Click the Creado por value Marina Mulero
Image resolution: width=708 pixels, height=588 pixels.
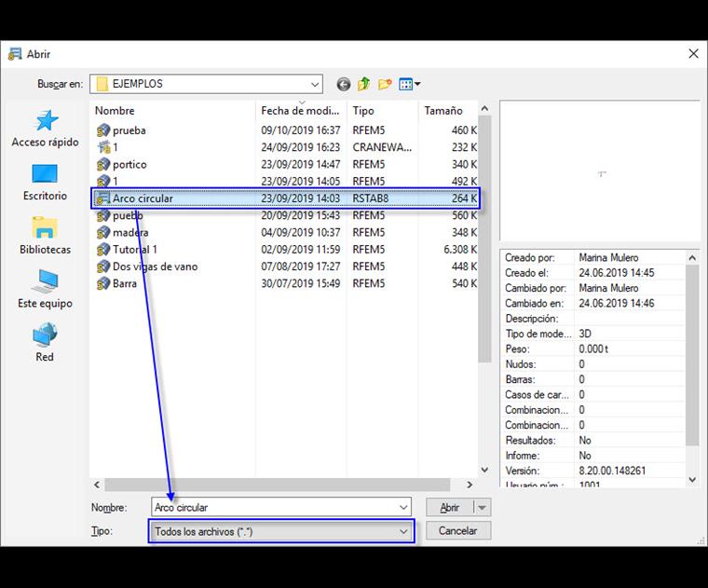pos(608,258)
